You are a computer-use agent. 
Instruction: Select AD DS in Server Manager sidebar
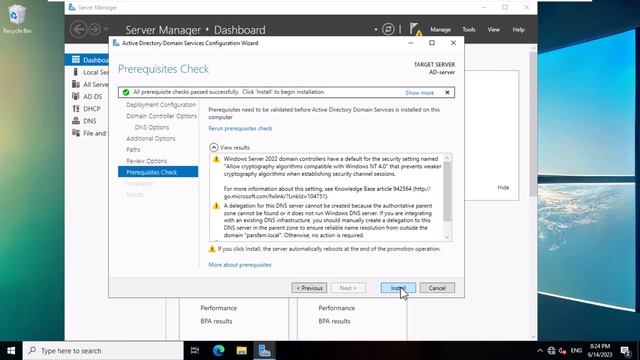tap(87, 97)
